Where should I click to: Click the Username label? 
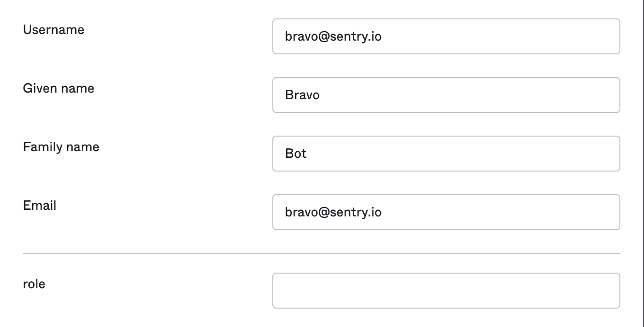tap(53, 29)
